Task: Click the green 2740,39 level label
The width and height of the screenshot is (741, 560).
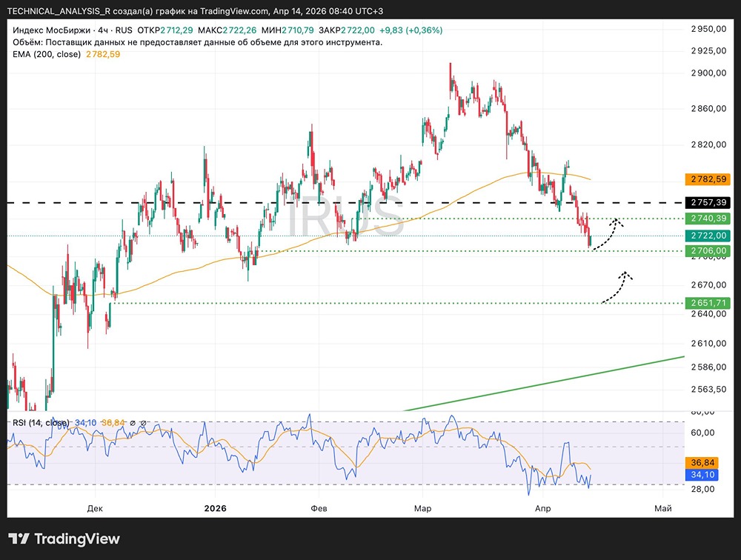Action: coord(710,219)
